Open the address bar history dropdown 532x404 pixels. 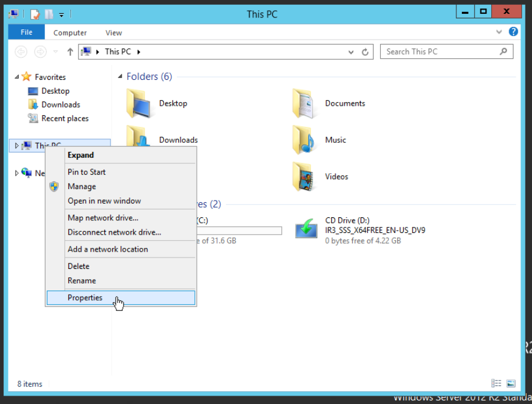tap(351, 52)
